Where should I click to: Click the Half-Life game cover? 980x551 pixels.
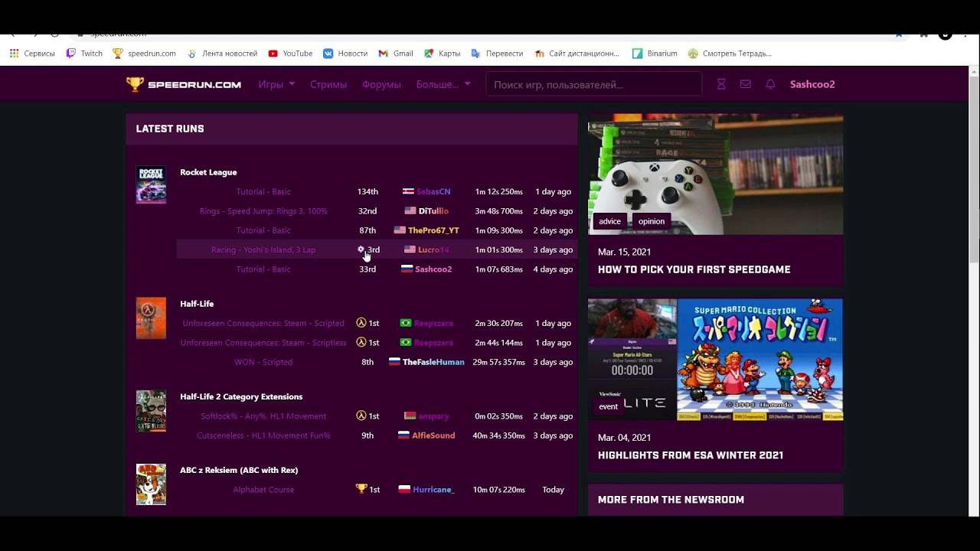coord(151,318)
